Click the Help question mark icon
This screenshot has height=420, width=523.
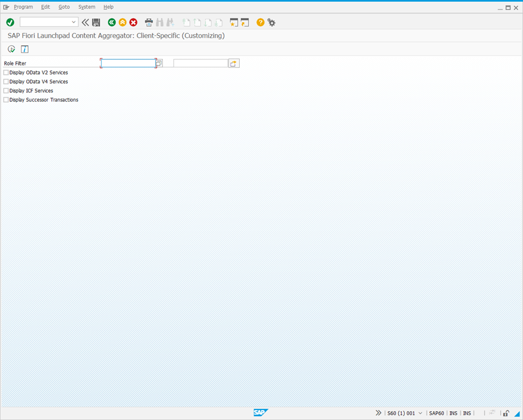(x=260, y=22)
